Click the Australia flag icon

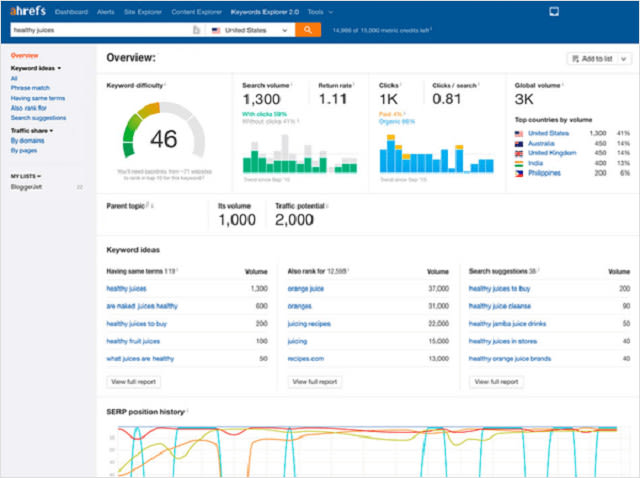tap(519, 143)
